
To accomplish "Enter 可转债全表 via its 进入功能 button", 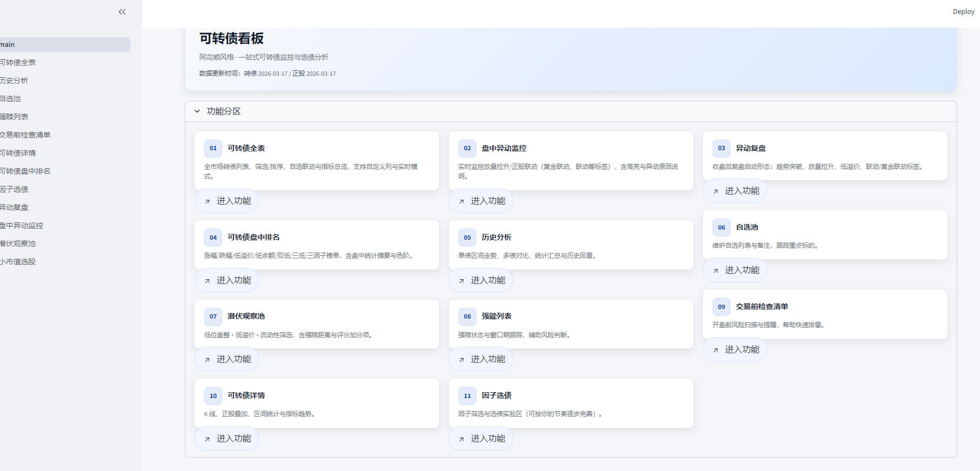I will coord(227,201).
